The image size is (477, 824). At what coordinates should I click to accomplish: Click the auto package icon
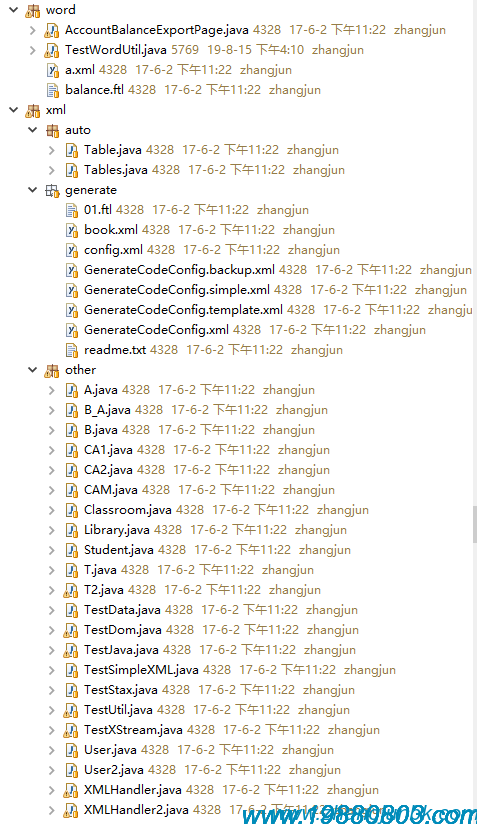52,130
